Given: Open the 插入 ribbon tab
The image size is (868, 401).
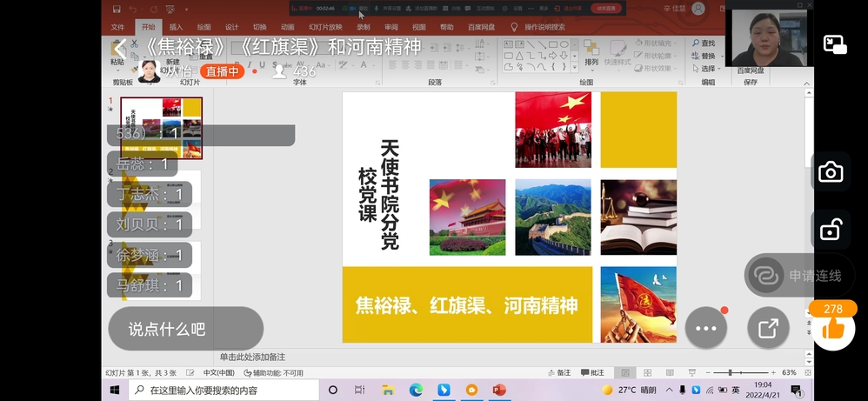Looking at the screenshot, I should (x=176, y=27).
